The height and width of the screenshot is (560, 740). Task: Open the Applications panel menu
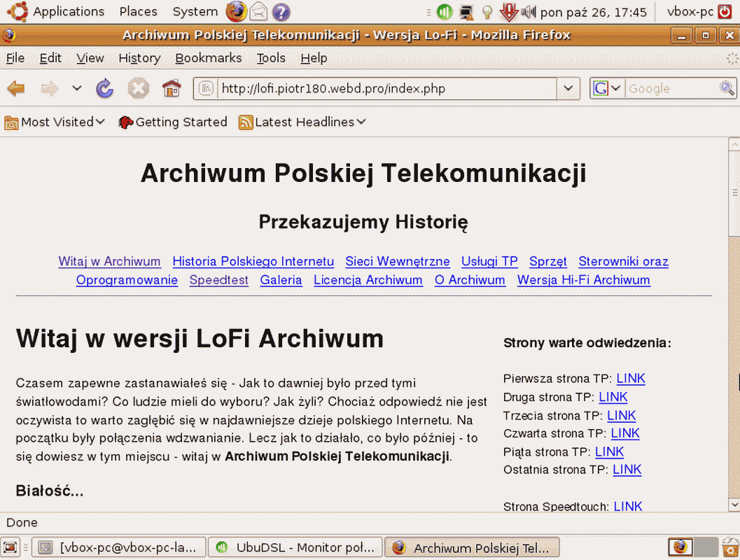(x=69, y=11)
